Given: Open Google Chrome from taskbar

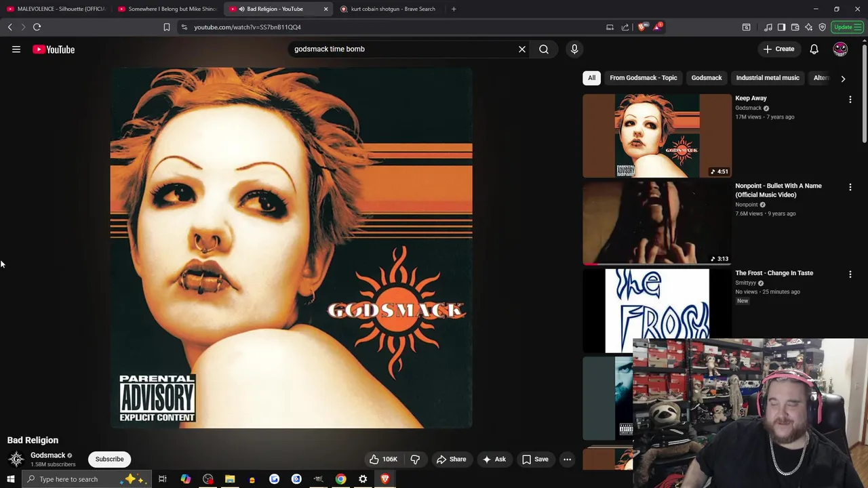Looking at the screenshot, I should (340, 479).
